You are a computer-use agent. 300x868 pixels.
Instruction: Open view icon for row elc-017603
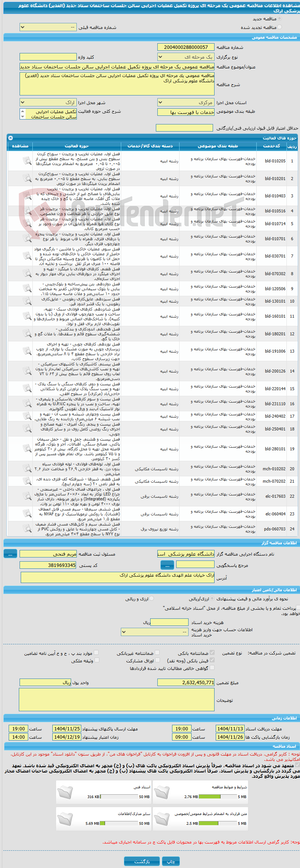[27, 496]
